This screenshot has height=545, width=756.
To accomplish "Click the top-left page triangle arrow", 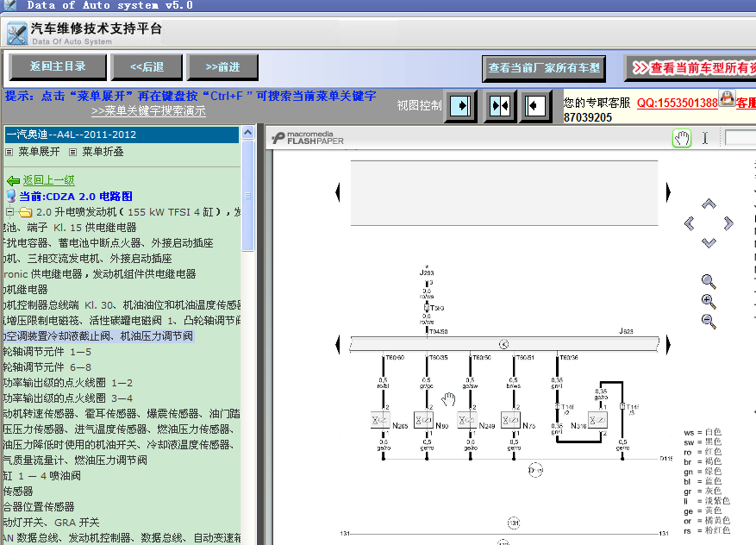I will coord(338,192).
